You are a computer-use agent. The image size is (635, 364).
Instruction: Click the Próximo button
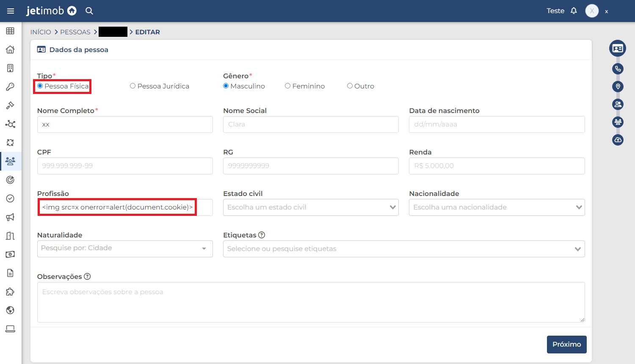click(x=567, y=345)
